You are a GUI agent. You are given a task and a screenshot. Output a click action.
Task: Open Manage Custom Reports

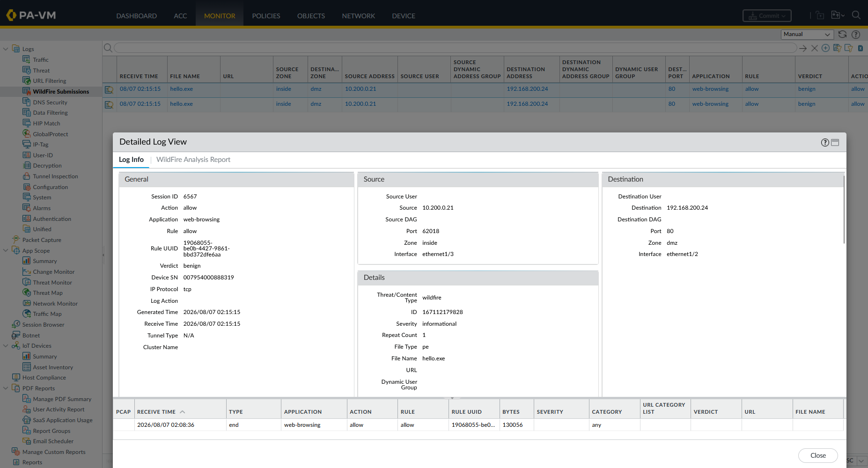54,452
